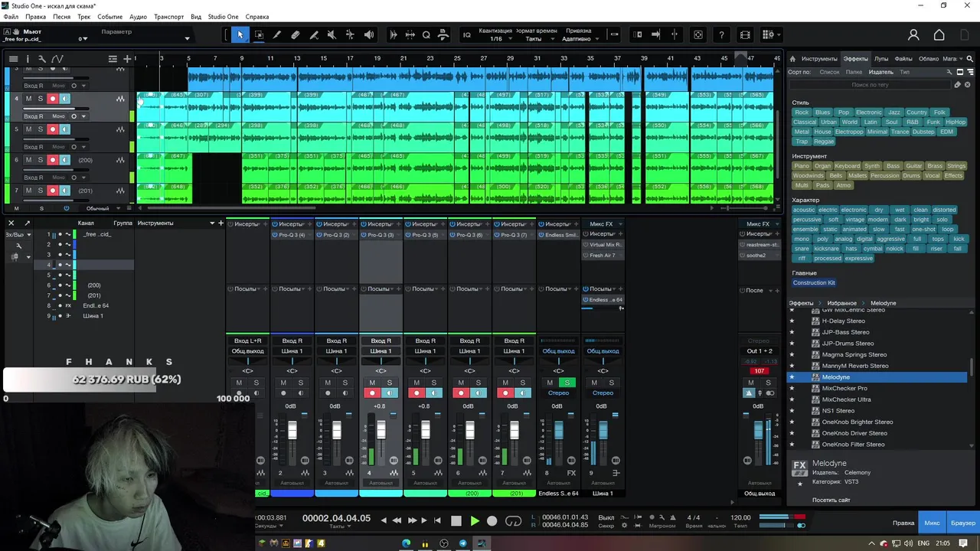Open Telegram in Windows taskbar

[x=462, y=543]
